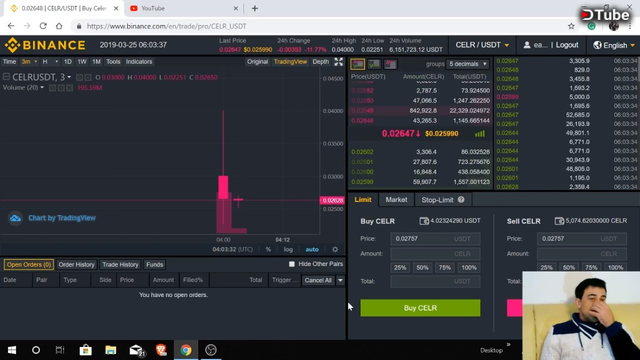Open H hour interval dropdown
Screen dimensions: 640x360
(50, 62)
